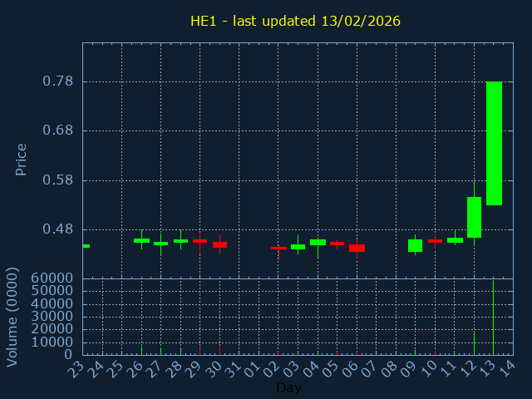This screenshot has height=399, width=532.
Task: Select the red candlestick on day 06
Action: coord(357,248)
